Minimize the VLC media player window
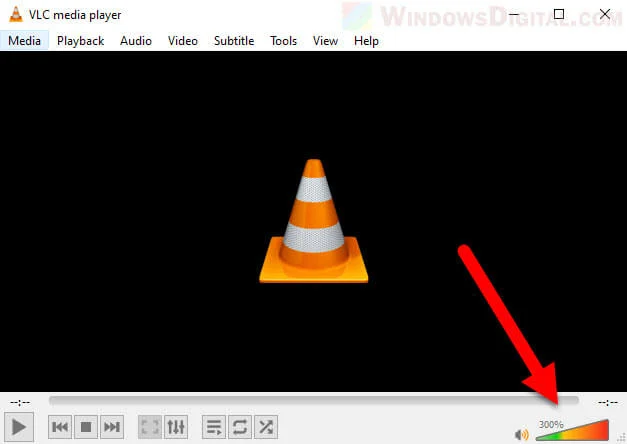The image size is (627, 444). click(x=514, y=14)
